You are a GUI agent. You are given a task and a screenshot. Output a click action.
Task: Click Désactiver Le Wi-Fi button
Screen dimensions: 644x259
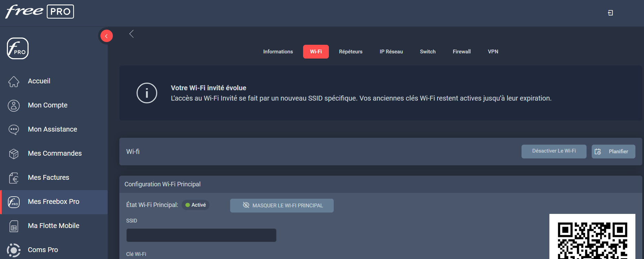click(554, 152)
